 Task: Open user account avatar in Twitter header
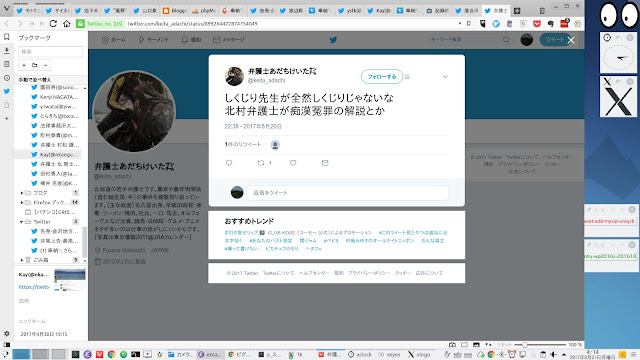527,40
